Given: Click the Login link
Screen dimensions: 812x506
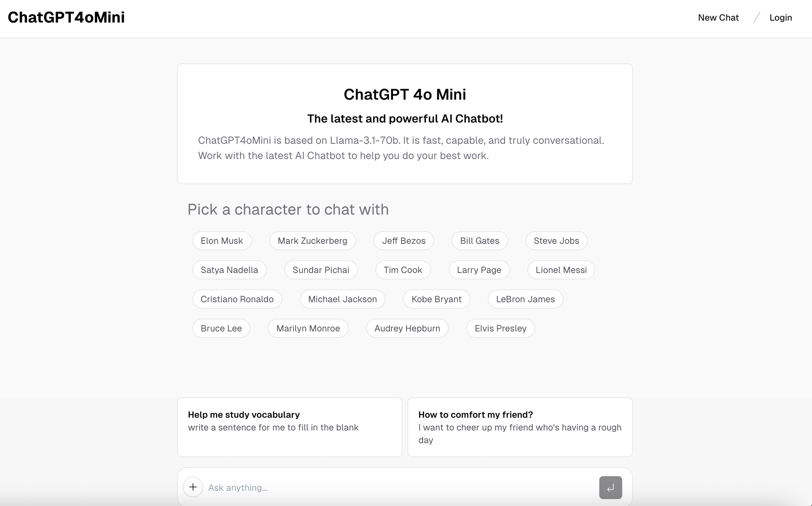Looking at the screenshot, I should click(781, 17).
